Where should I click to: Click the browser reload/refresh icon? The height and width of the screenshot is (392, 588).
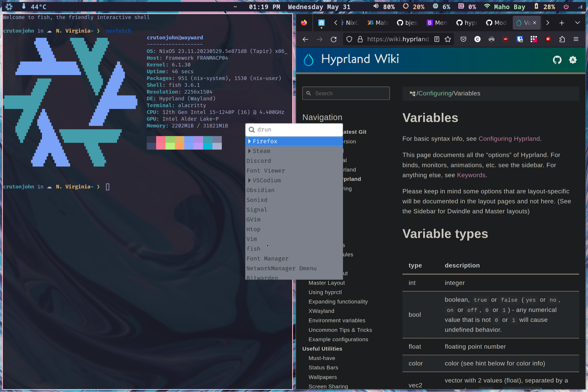[333, 39]
